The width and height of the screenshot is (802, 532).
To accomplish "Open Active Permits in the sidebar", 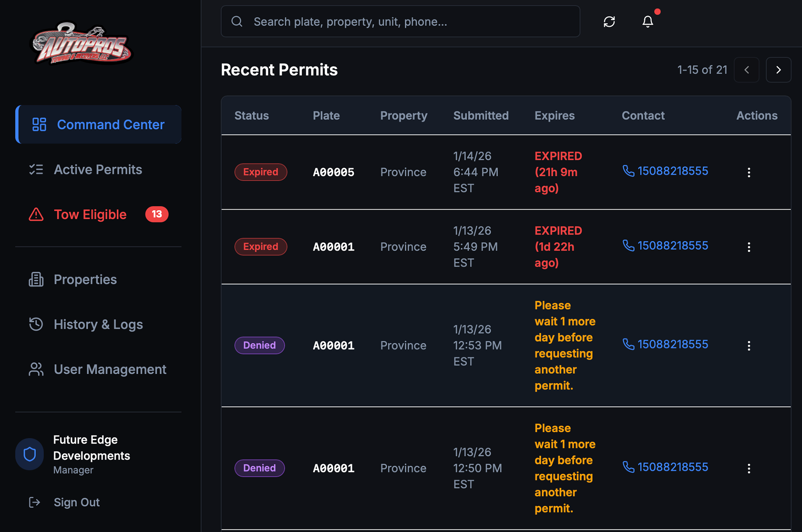I will 98,170.
